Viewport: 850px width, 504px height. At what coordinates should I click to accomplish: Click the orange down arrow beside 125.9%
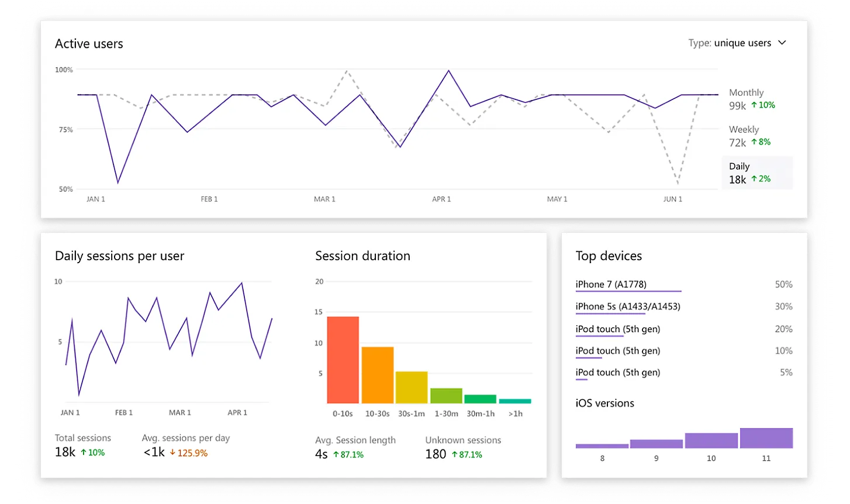172,453
